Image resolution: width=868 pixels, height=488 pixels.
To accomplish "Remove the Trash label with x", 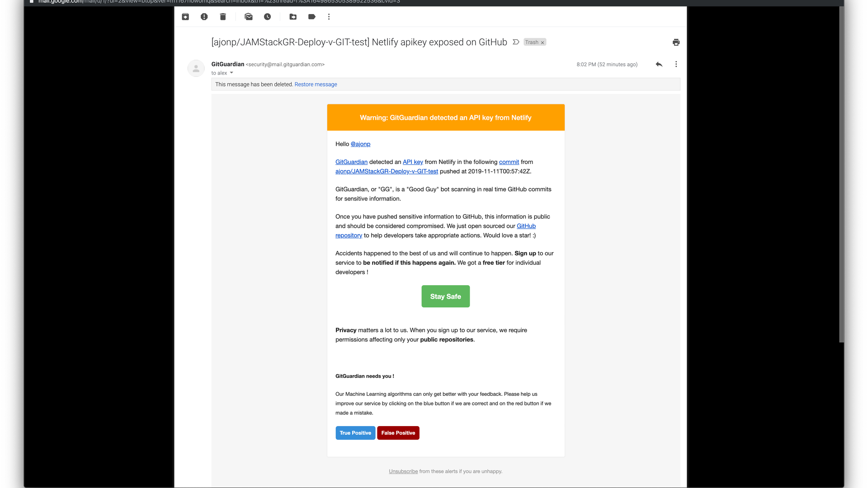I will click(542, 42).
